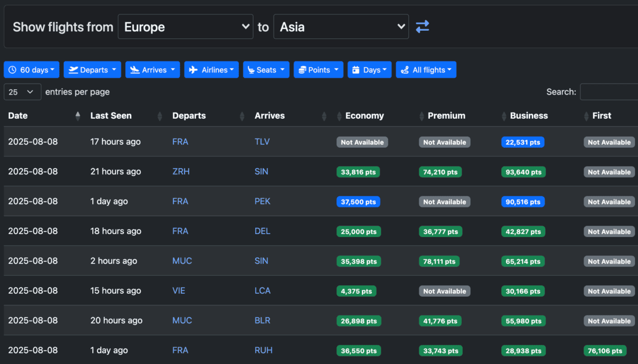
Task: Click sort arrows beside Last Seen header
Action: (x=160, y=116)
